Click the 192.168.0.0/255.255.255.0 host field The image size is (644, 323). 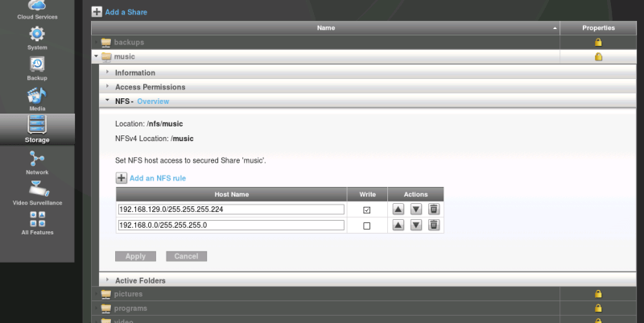pos(230,226)
